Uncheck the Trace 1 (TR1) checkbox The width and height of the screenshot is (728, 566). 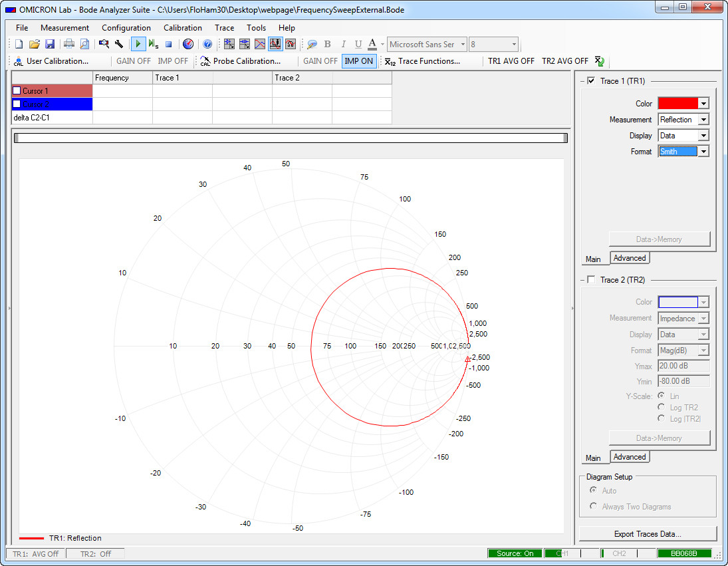point(591,80)
